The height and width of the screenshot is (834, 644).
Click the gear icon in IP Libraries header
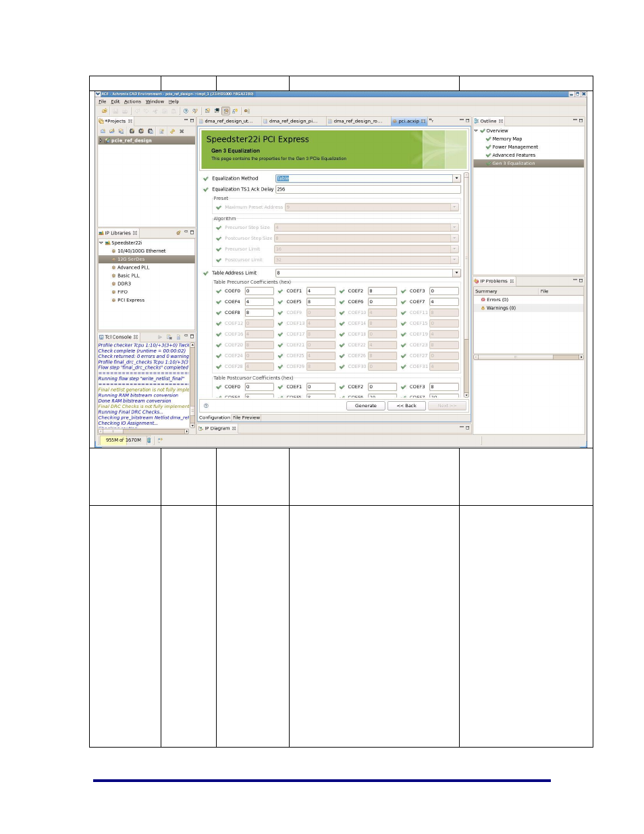(178, 233)
